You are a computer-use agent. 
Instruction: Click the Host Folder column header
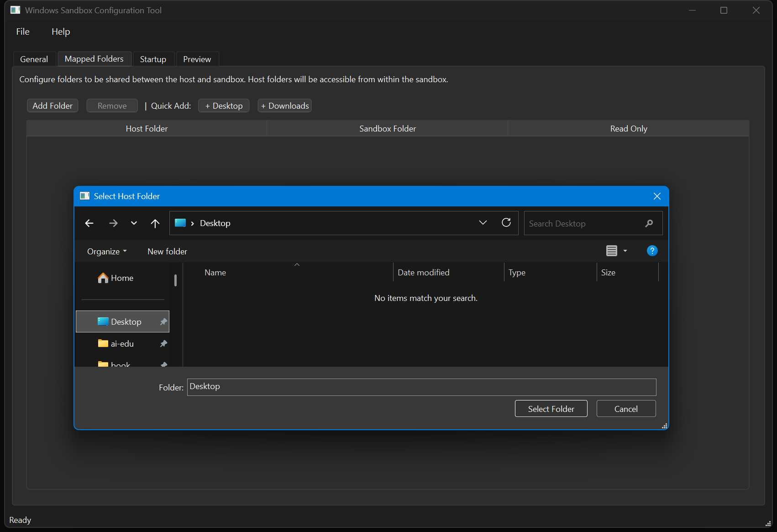click(147, 129)
